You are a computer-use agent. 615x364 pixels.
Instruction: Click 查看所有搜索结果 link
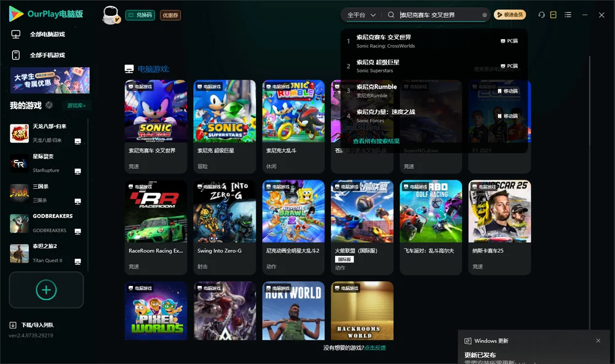(376, 141)
